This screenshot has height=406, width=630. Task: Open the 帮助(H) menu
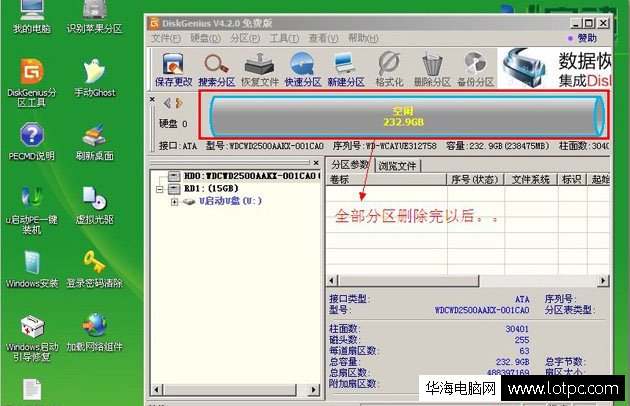tap(363, 38)
